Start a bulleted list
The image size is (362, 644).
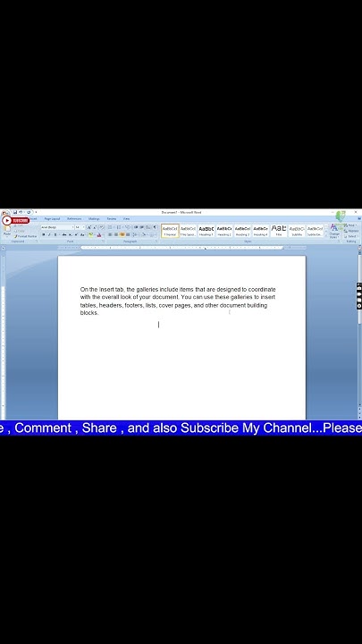point(110,227)
